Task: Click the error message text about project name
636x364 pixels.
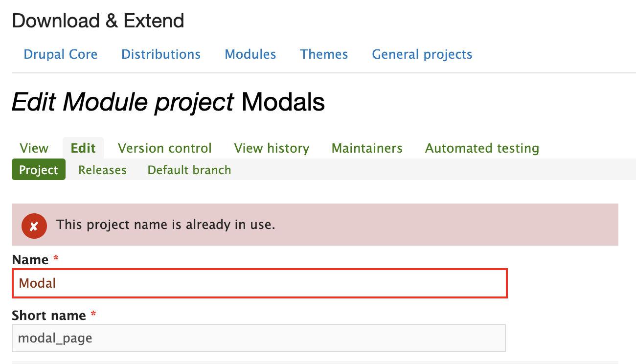Action: coord(166,225)
